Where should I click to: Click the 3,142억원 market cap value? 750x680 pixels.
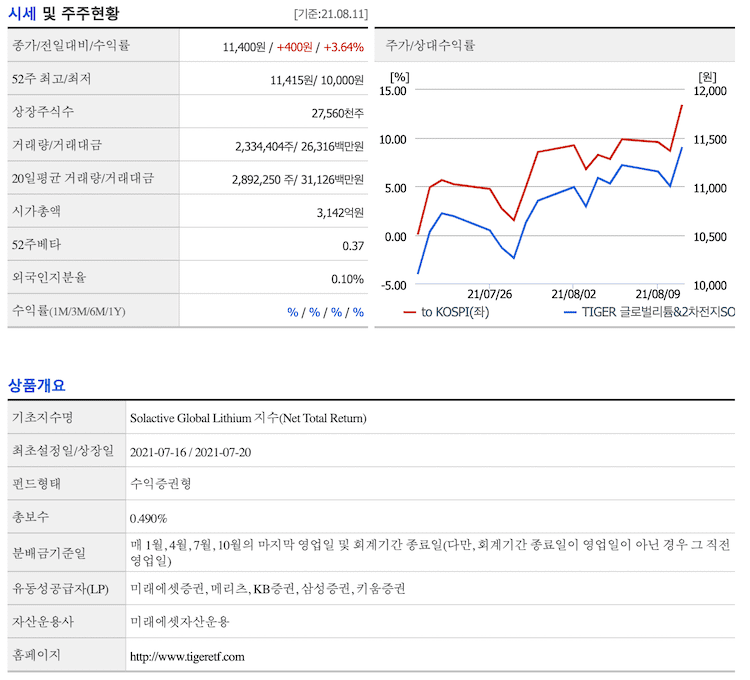[340, 212]
